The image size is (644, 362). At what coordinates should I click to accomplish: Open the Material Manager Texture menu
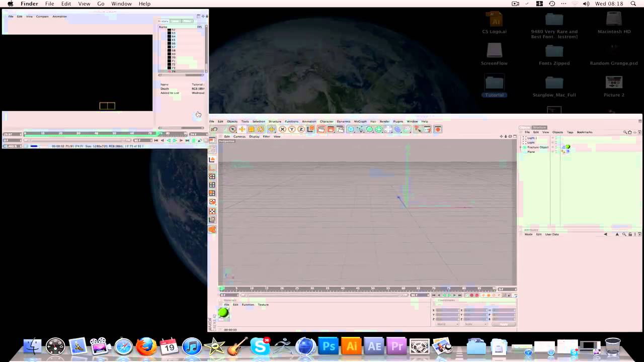click(263, 305)
